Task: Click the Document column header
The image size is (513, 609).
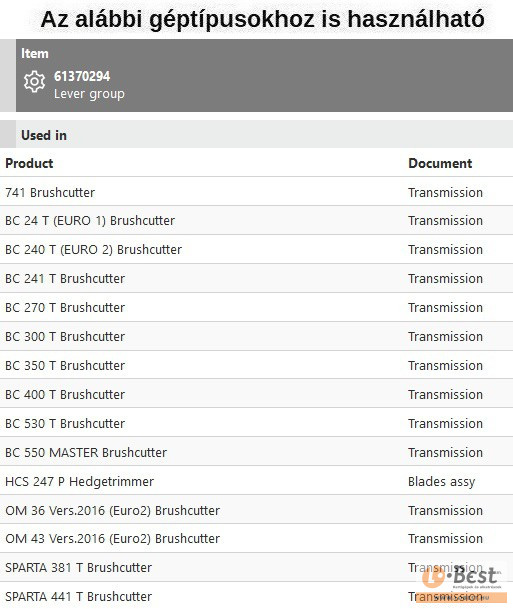Action: coord(440,163)
